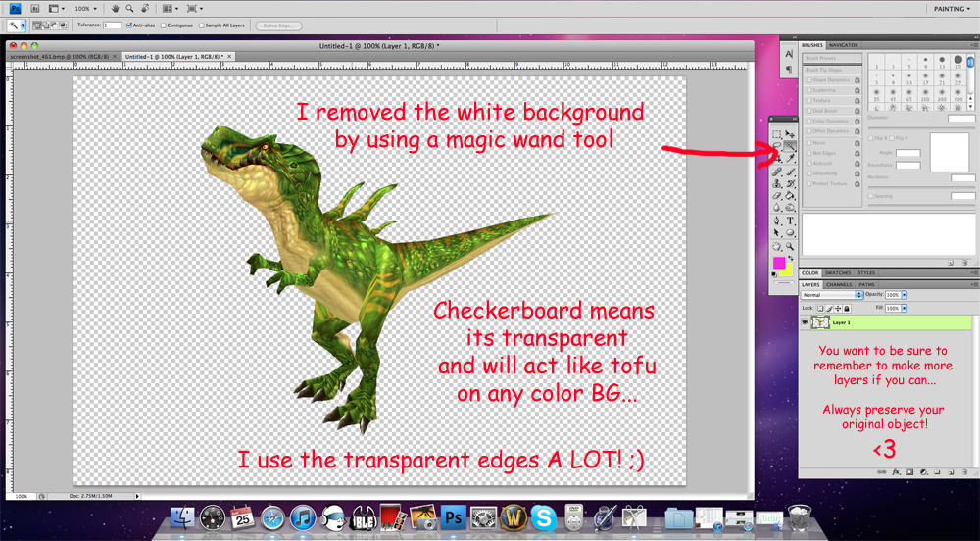Select the Magic Wand tool in toolbox
This screenshot has width=980, height=541.
[790, 146]
